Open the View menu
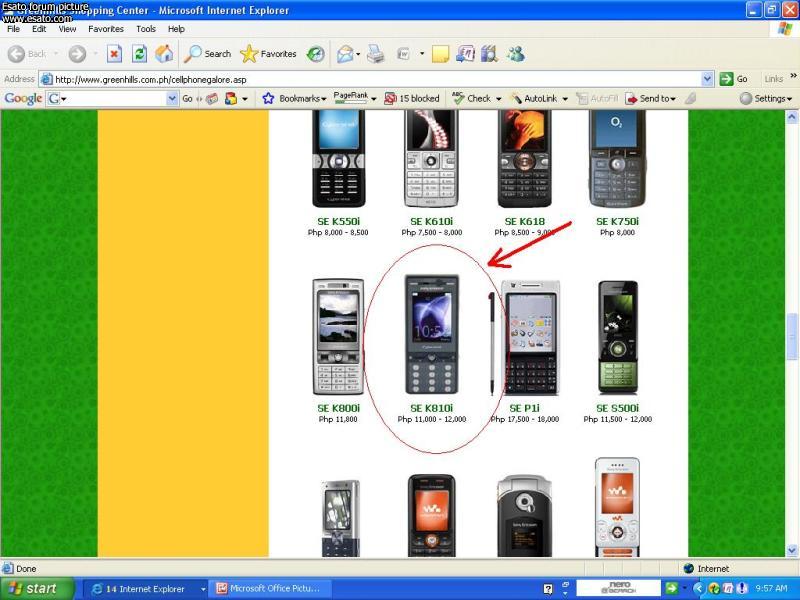Viewport: 800px width, 600px height. (67, 29)
